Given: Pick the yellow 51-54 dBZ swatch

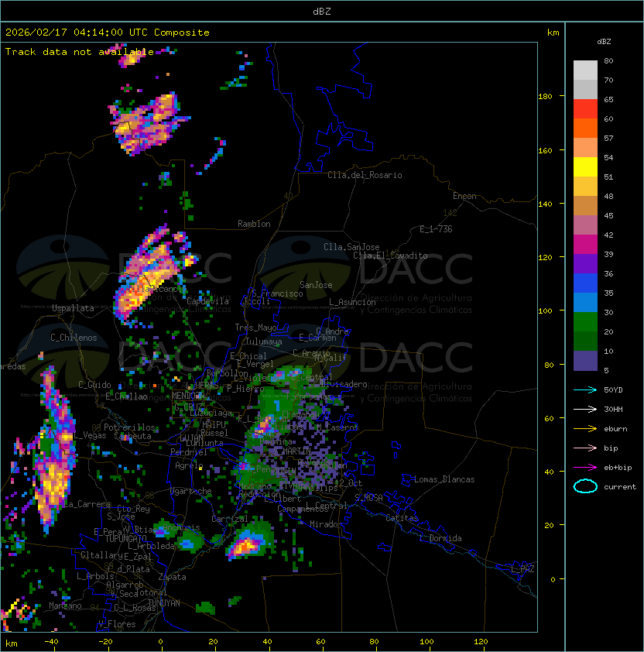Looking at the screenshot, I should click(x=585, y=167).
